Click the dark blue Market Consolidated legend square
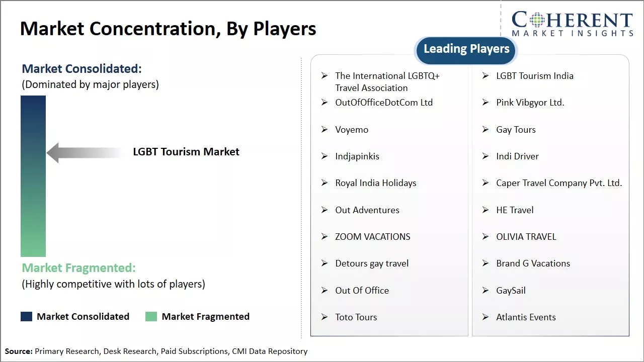 click(27, 316)
